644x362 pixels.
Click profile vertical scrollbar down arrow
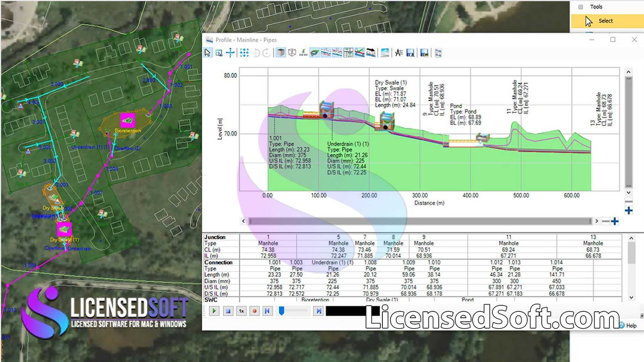(x=629, y=193)
